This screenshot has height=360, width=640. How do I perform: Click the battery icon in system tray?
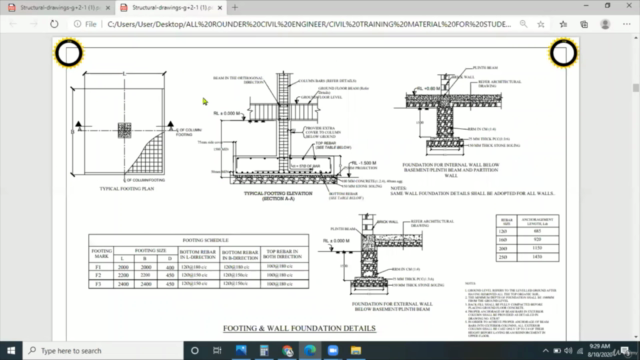coord(557,351)
